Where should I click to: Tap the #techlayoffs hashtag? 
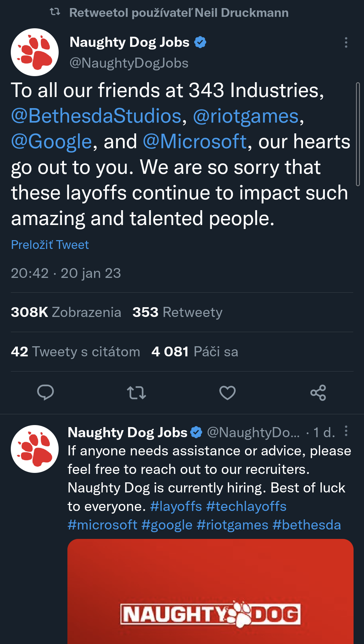[246, 506]
